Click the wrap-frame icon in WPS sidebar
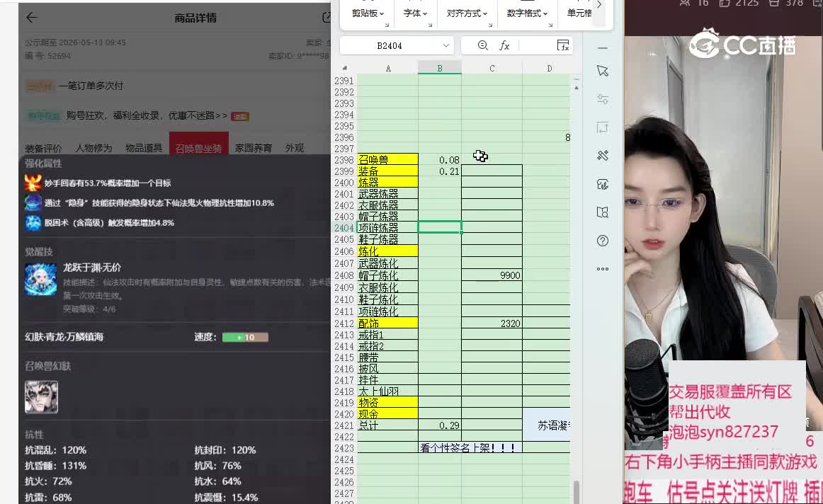The height and width of the screenshot is (504, 823). [603, 127]
